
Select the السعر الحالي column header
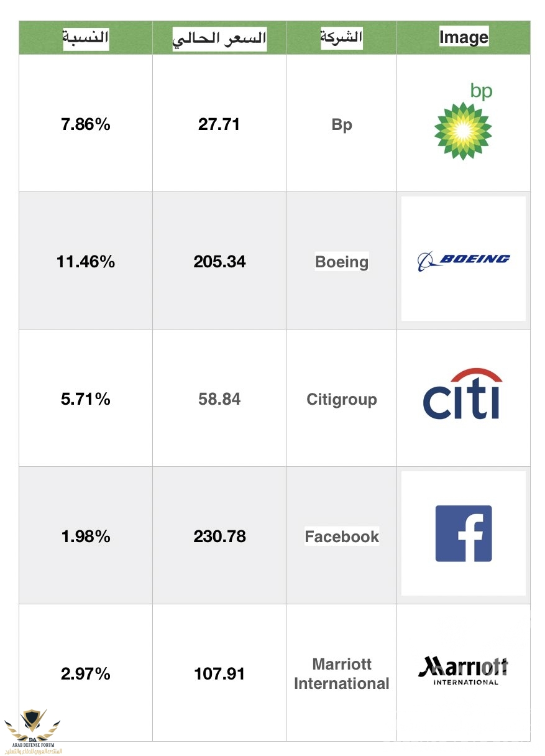pos(219,39)
